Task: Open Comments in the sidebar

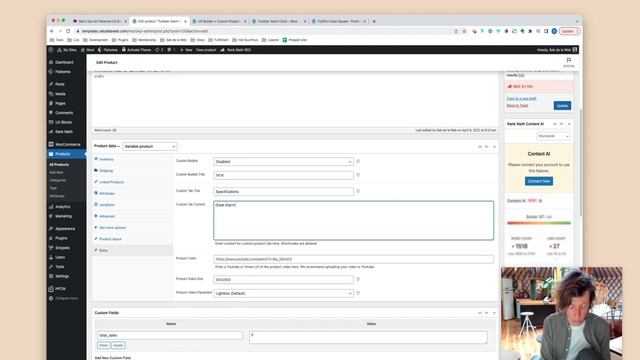Action: point(64,113)
